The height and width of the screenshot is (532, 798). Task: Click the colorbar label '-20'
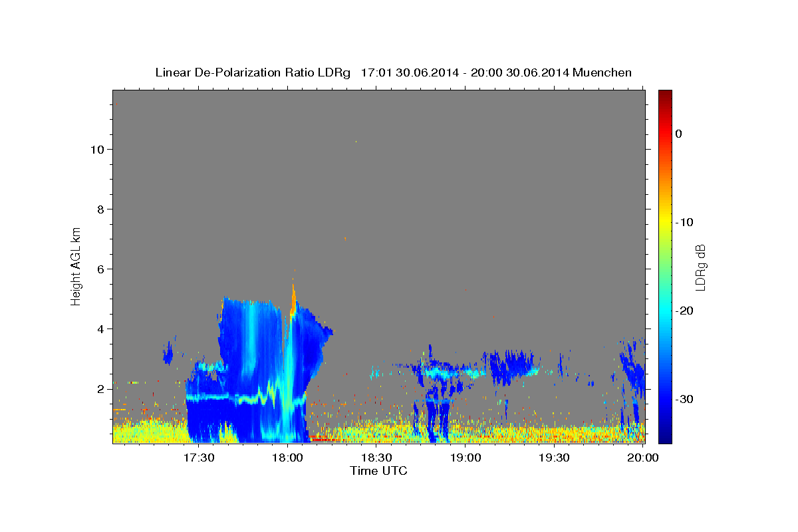(686, 311)
